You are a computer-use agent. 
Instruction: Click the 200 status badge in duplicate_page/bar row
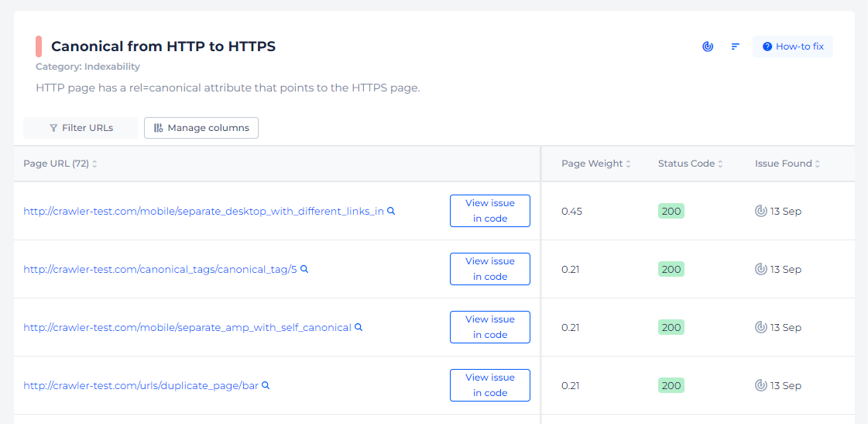[x=671, y=386]
